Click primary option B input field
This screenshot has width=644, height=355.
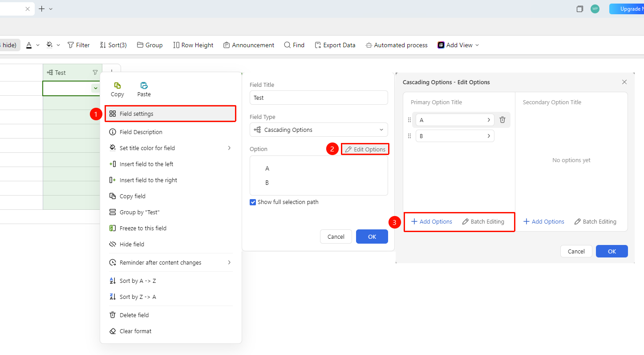pos(455,136)
